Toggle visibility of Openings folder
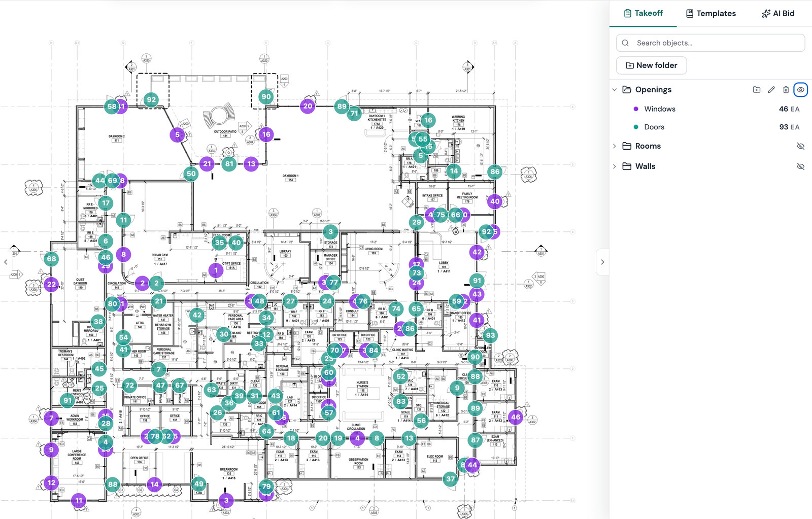This screenshot has height=519, width=812. click(x=801, y=90)
